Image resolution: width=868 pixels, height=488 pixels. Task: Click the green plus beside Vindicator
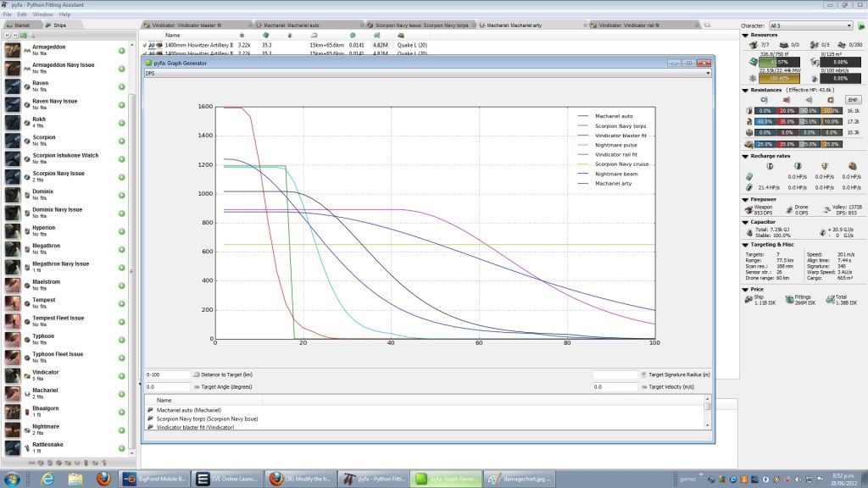pos(122,376)
